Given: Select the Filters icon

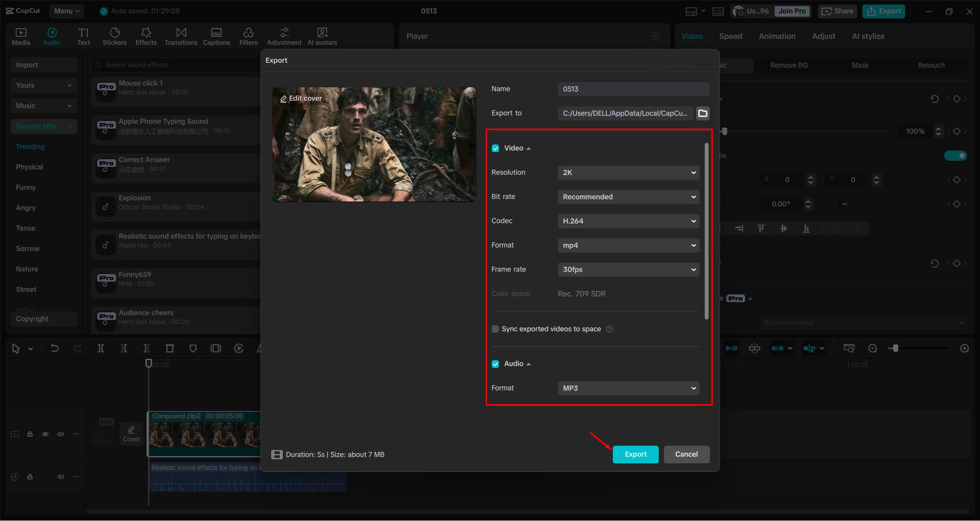Looking at the screenshot, I should coord(248,36).
